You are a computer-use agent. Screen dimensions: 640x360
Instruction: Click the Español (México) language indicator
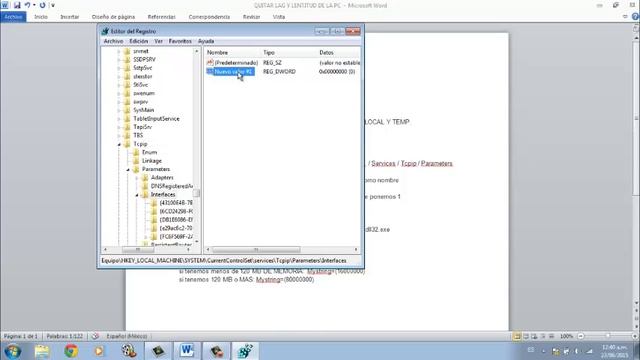[127, 336]
